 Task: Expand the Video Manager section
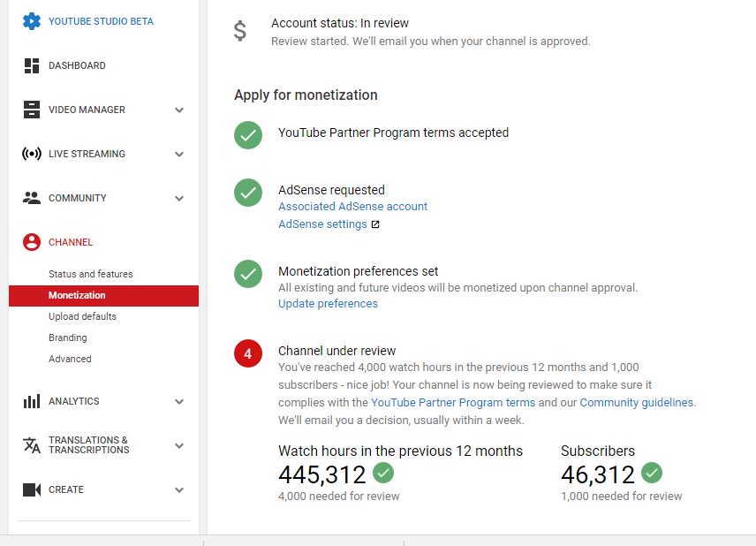point(179,110)
